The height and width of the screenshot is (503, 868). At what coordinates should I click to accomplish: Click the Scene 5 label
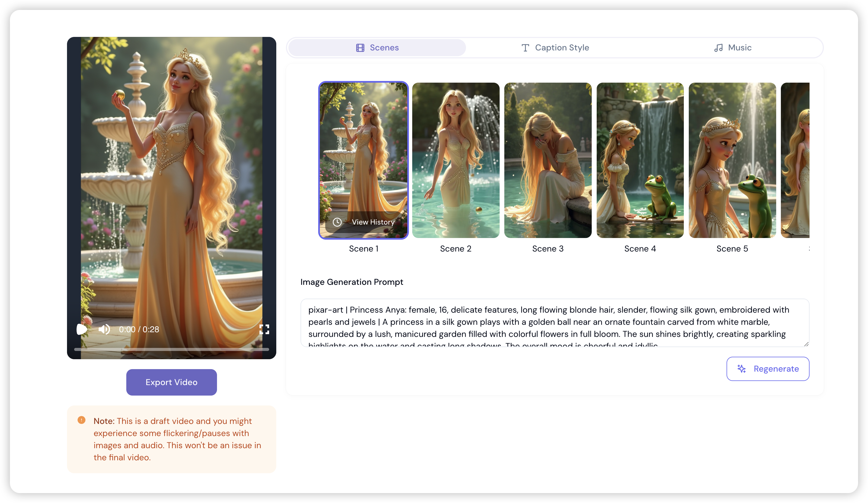pos(732,249)
